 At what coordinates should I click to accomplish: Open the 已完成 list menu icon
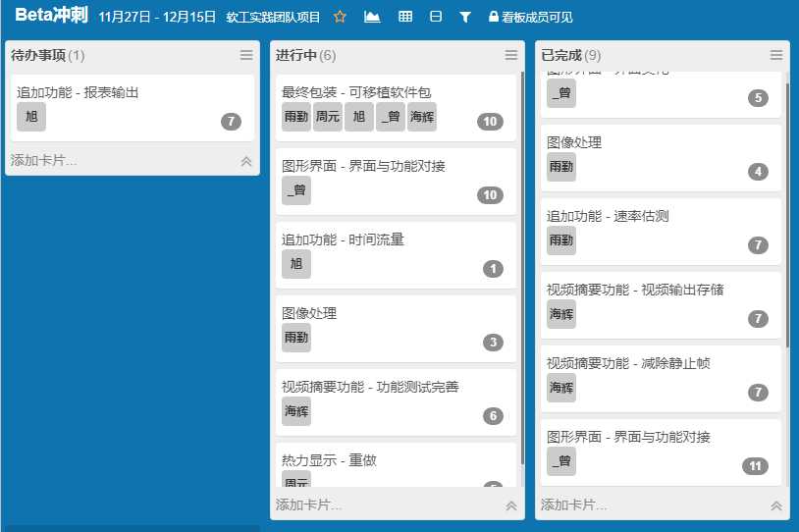(x=776, y=55)
